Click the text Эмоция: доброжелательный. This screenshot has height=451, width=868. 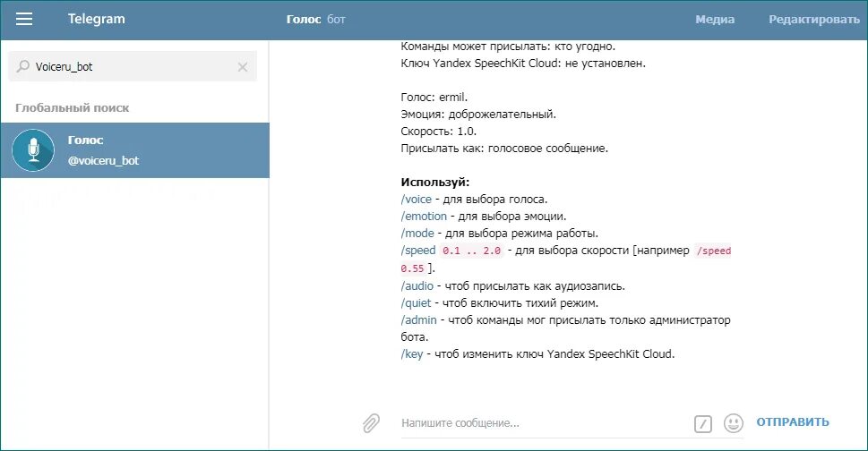[478, 115]
